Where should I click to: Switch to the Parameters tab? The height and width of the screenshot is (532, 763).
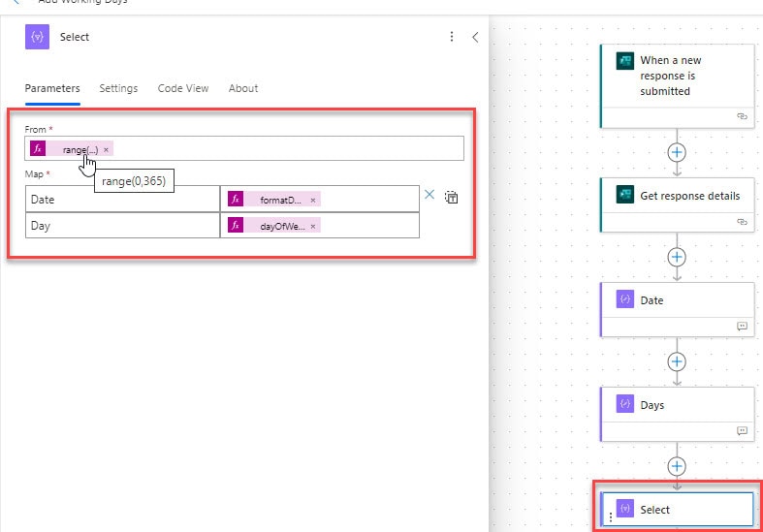pos(52,88)
